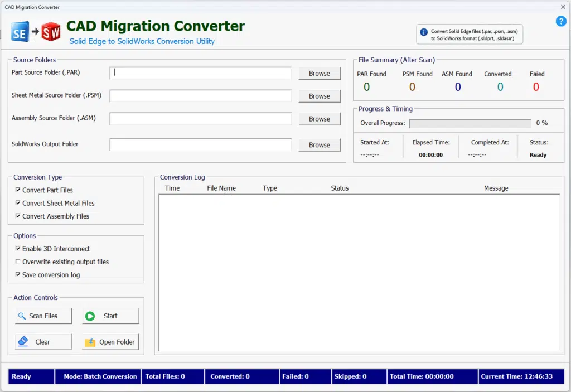The width and height of the screenshot is (571, 392).
Task: Click the Scan Files button label
Action: [x=43, y=316]
